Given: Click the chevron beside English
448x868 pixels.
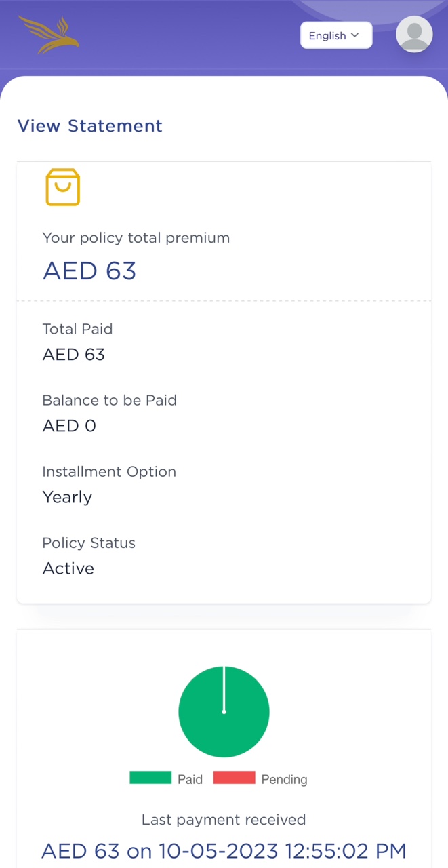Looking at the screenshot, I should click(355, 35).
